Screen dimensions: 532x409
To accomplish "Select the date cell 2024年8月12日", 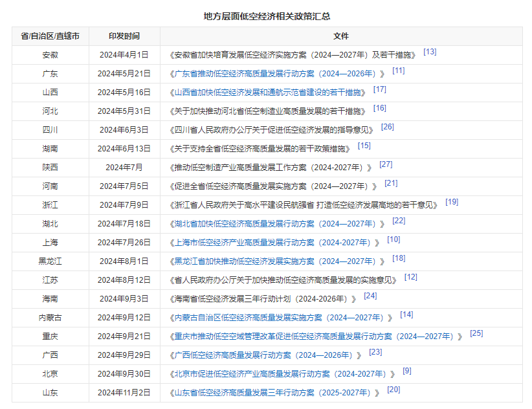I will [x=124, y=280].
